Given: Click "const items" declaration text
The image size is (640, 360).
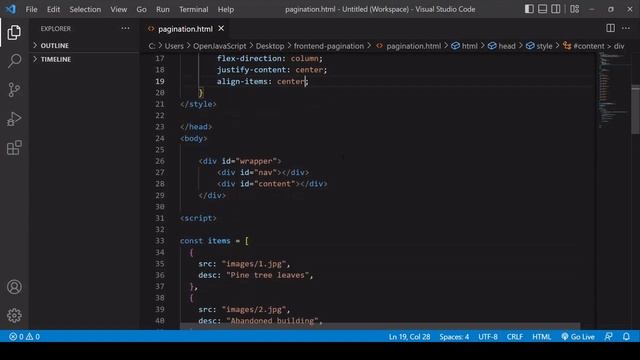Looking at the screenshot, I should pyautogui.click(x=205, y=241).
